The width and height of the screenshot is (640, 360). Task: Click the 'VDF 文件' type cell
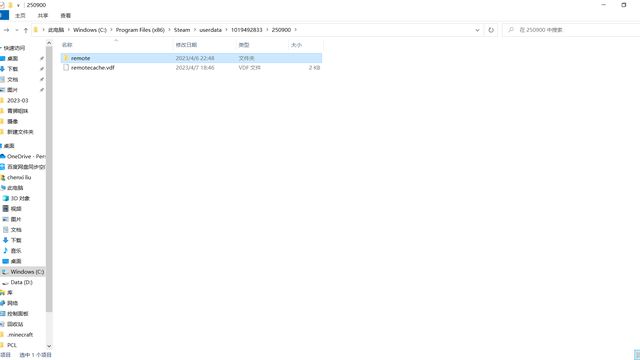(249, 68)
